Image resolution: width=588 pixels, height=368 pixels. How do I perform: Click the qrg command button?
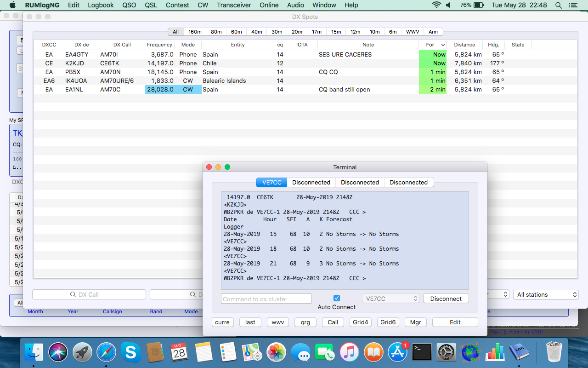coord(305,322)
